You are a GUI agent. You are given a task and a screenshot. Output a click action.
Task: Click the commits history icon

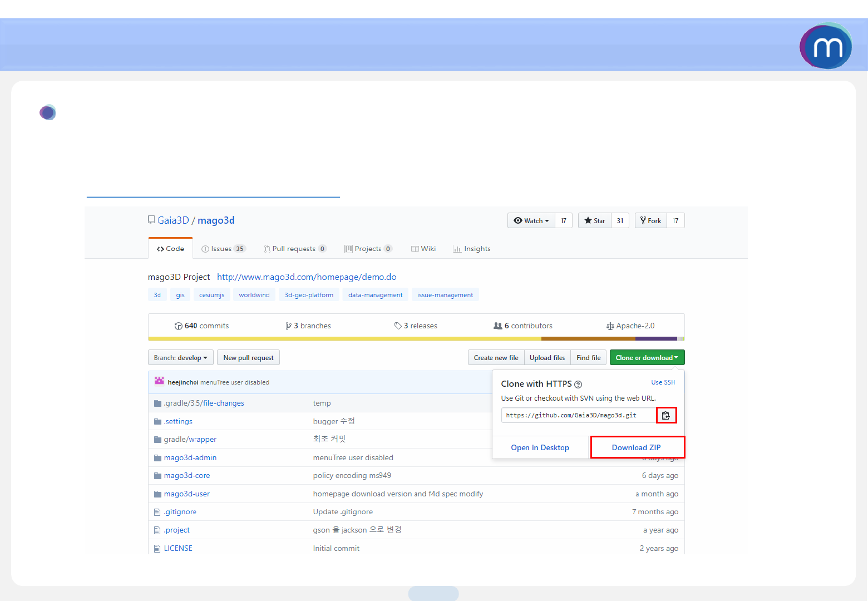pos(179,326)
